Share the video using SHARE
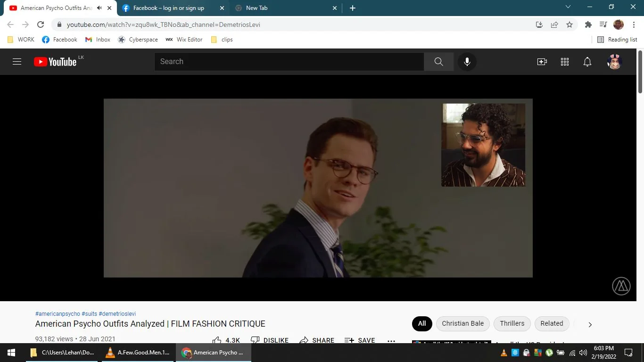The image size is (644, 362). [x=317, y=340]
